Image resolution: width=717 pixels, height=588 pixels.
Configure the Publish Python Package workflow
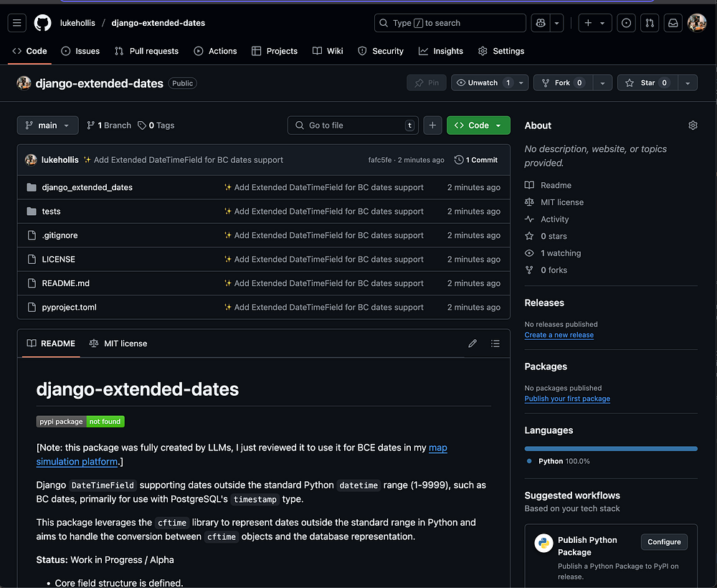(x=664, y=542)
